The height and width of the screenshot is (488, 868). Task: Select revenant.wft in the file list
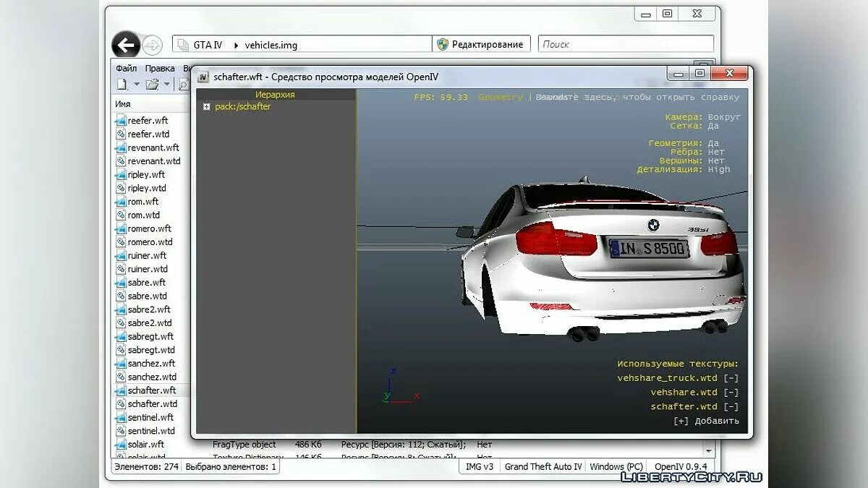click(153, 147)
